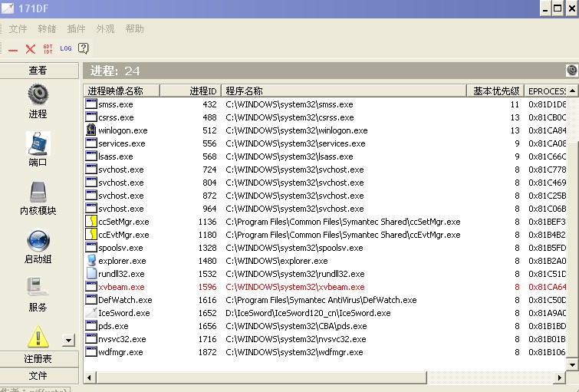Click the path C:\WINDOWS\explorer.exe

277,261
